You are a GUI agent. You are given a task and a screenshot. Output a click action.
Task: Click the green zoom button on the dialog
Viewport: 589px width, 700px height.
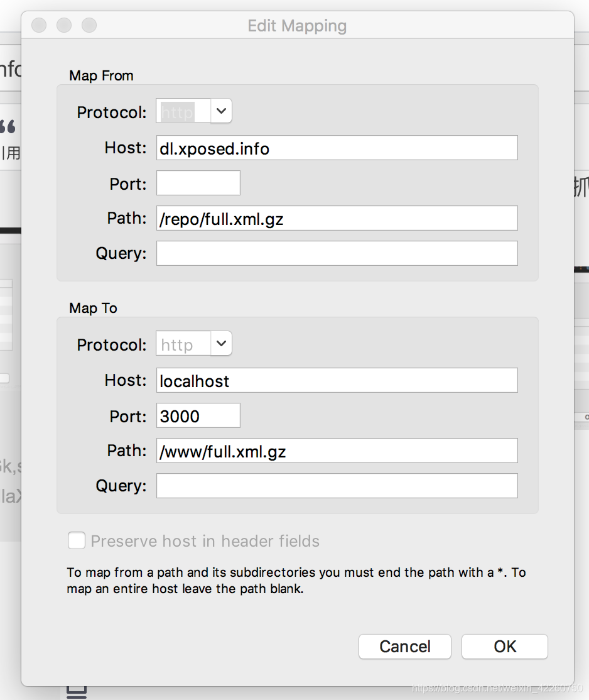coord(89,25)
